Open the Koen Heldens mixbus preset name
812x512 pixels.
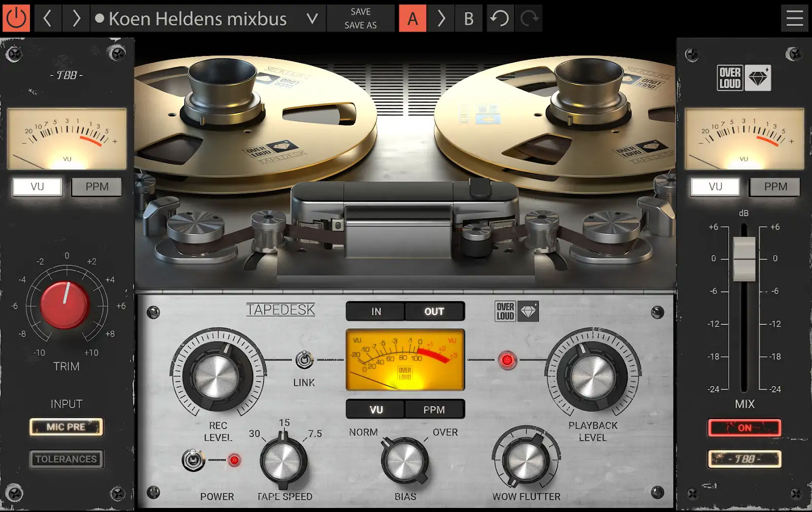click(x=197, y=19)
